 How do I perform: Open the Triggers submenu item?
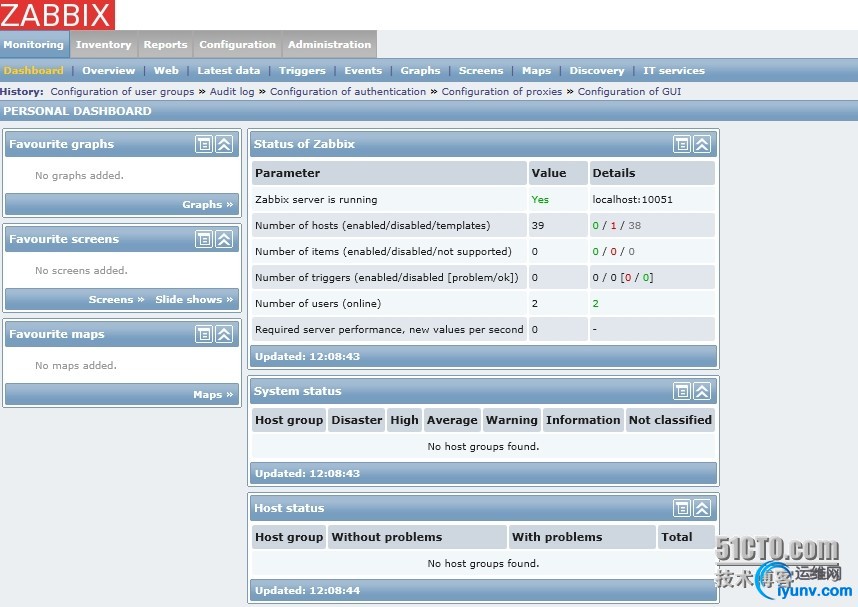[x=302, y=71]
